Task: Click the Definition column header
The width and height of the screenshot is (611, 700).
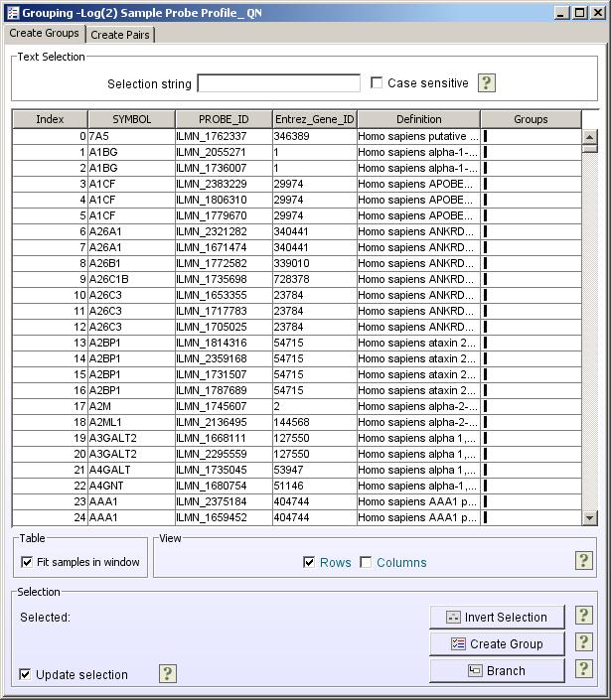Action: pos(419,119)
